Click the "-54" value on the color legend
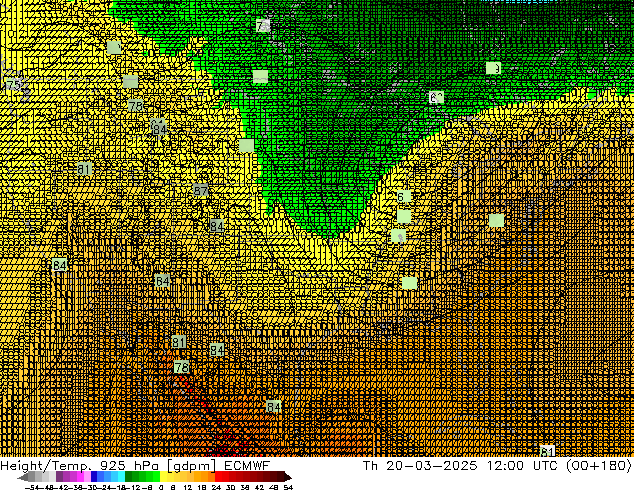Image resolution: width=634 pixels, height=490 pixels. pos(32,487)
